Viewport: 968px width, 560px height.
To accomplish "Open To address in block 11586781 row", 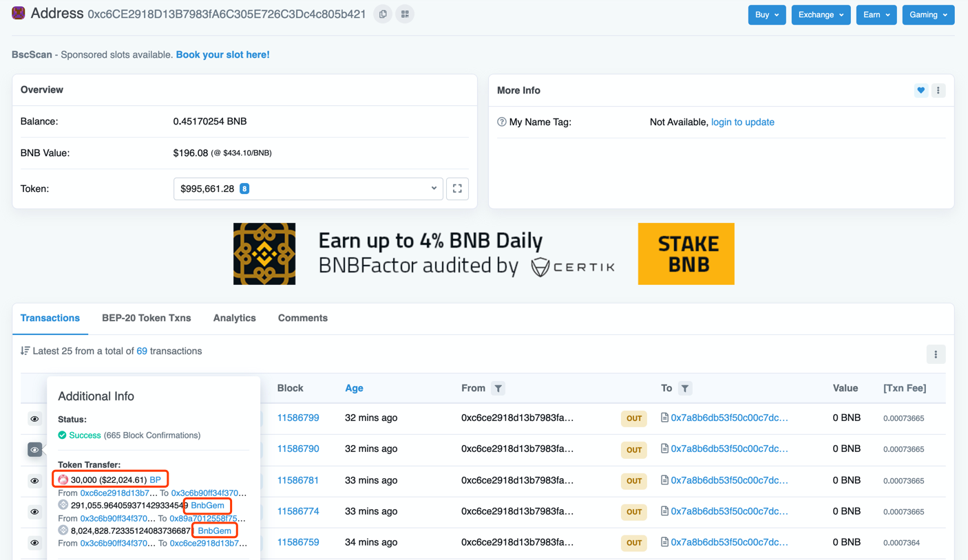I will coord(730,480).
